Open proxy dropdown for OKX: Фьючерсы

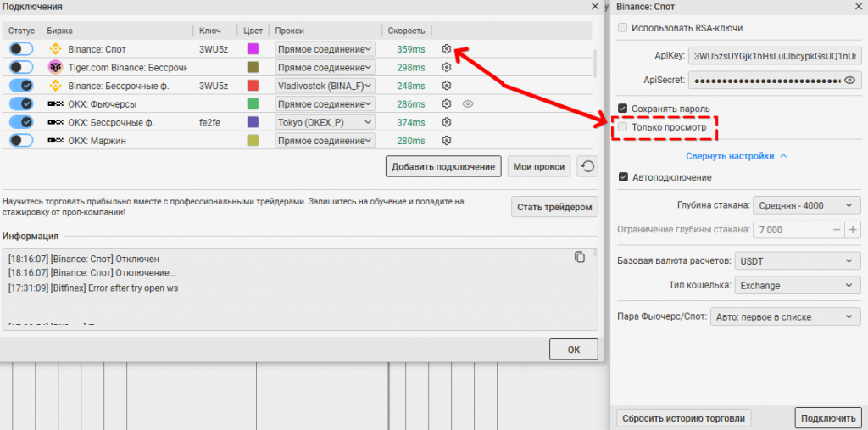[x=325, y=103]
